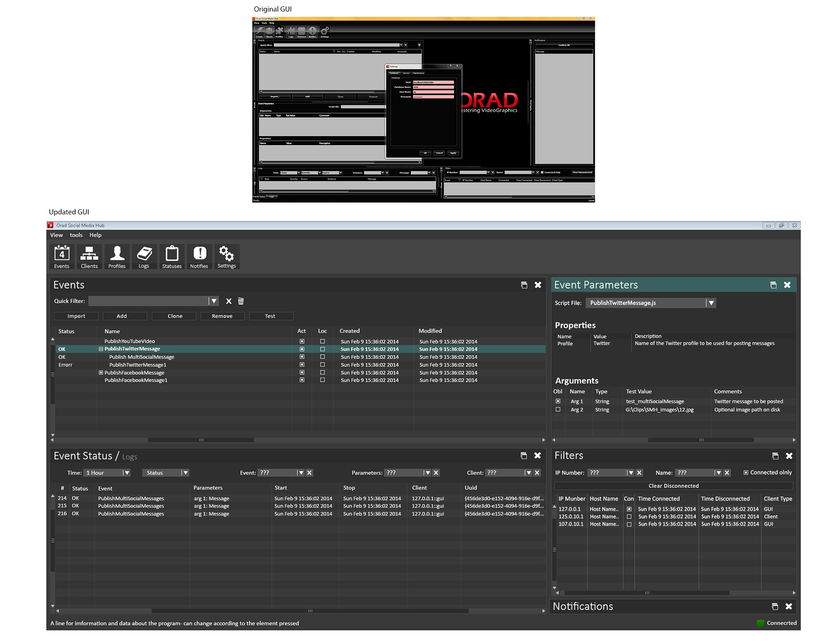Open the Logs toolbar icon
Screen dimensions: 839x644
[144, 256]
